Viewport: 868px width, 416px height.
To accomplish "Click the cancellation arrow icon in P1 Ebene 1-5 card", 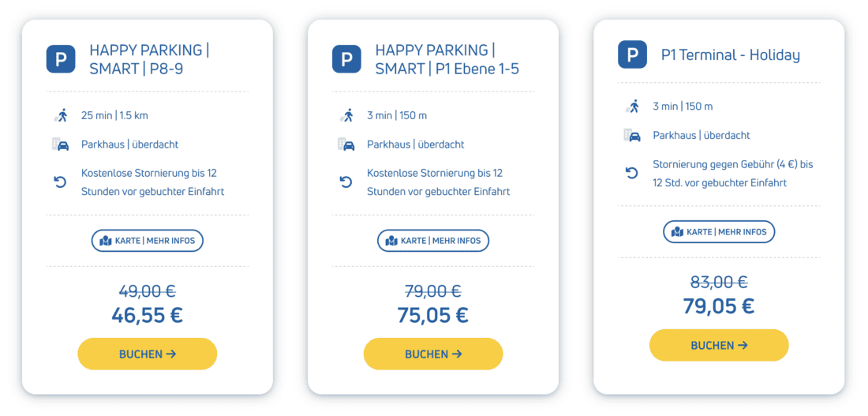I will point(346,182).
